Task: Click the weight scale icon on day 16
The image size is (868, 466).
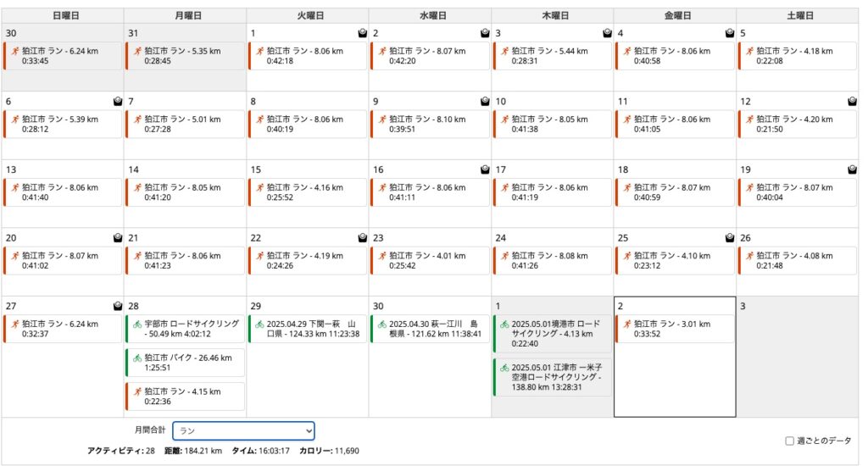Action: (485, 169)
